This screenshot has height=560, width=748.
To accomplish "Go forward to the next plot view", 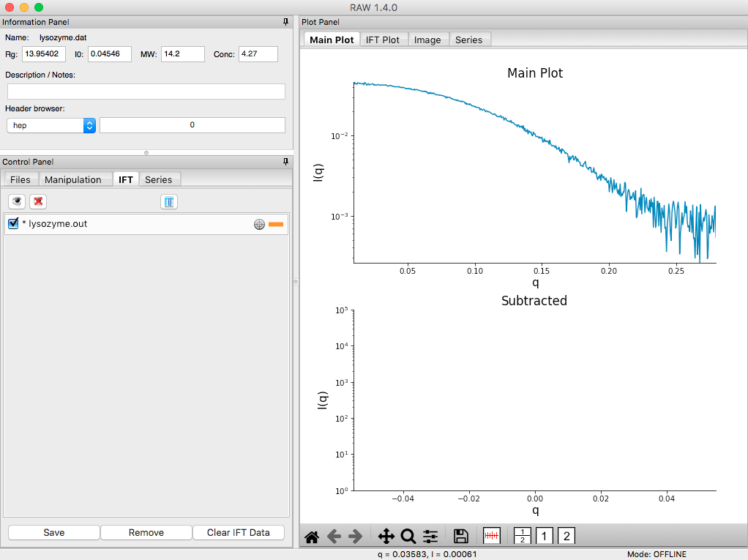I will pyautogui.click(x=356, y=537).
